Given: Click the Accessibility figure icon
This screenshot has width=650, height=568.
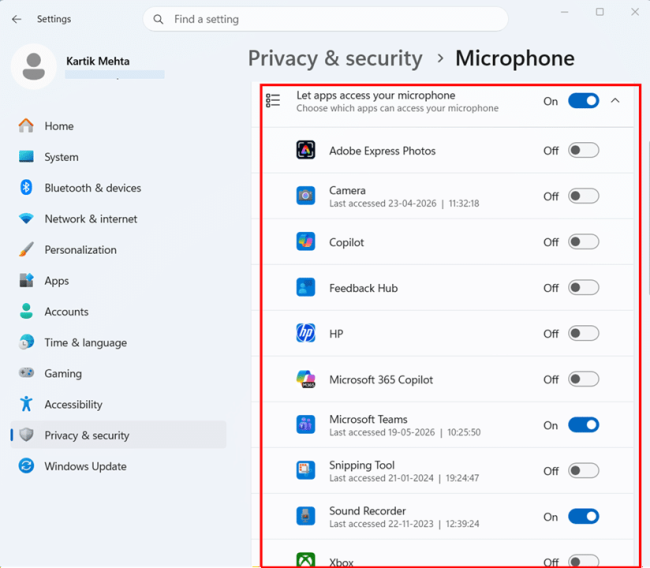Looking at the screenshot, I should pyautogui.click(x=26, y=404).
